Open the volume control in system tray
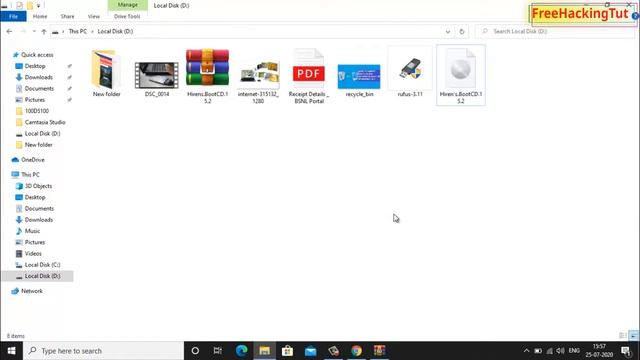Screen dimensions: 640x360 [560, 351]
